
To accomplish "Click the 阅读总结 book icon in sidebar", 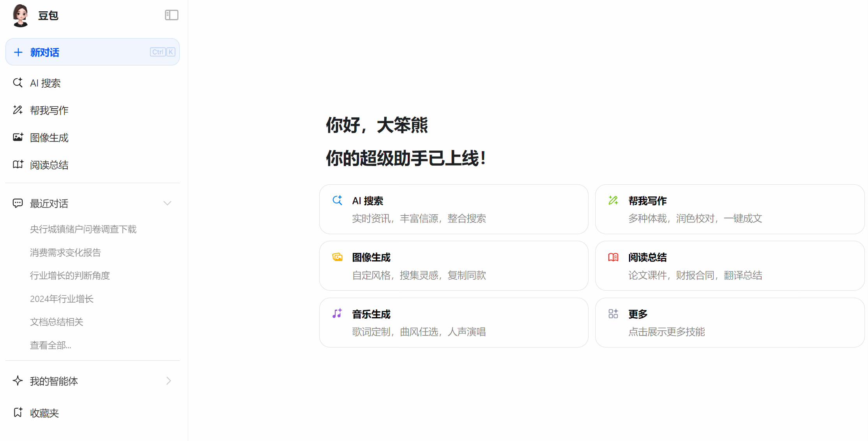I will [18, 164].
